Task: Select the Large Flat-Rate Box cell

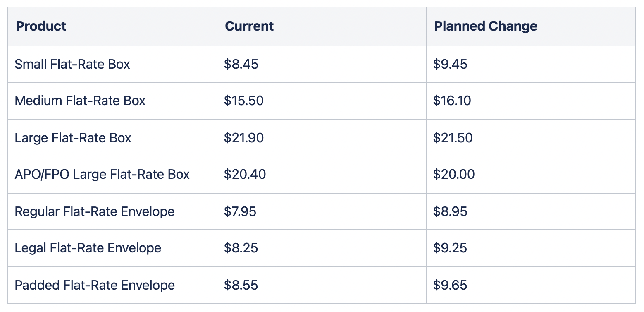Action: pyautogui.click(x=112, y=138)
